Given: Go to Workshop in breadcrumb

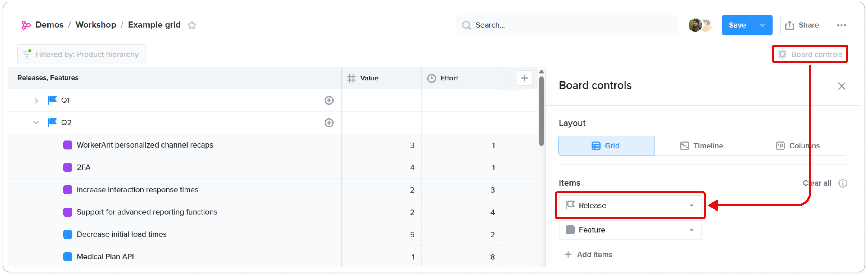Looking at the screenshot, I should [96, 25].
